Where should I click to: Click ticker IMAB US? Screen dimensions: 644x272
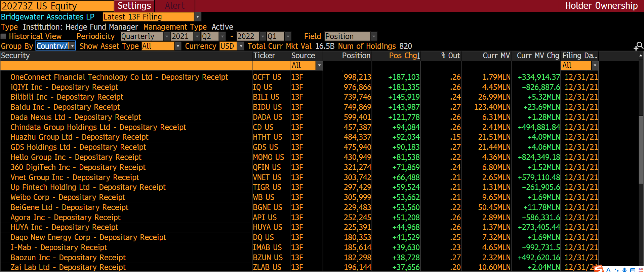267,247
